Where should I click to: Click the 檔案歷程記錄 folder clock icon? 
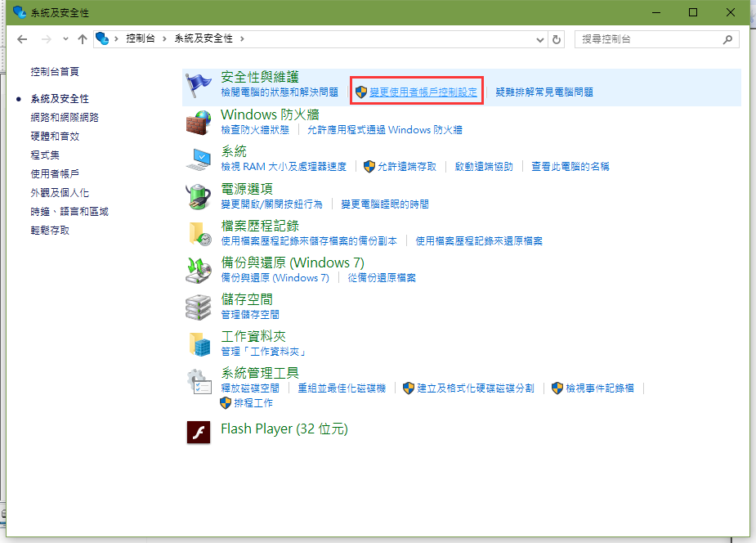[x=199, y=233]
